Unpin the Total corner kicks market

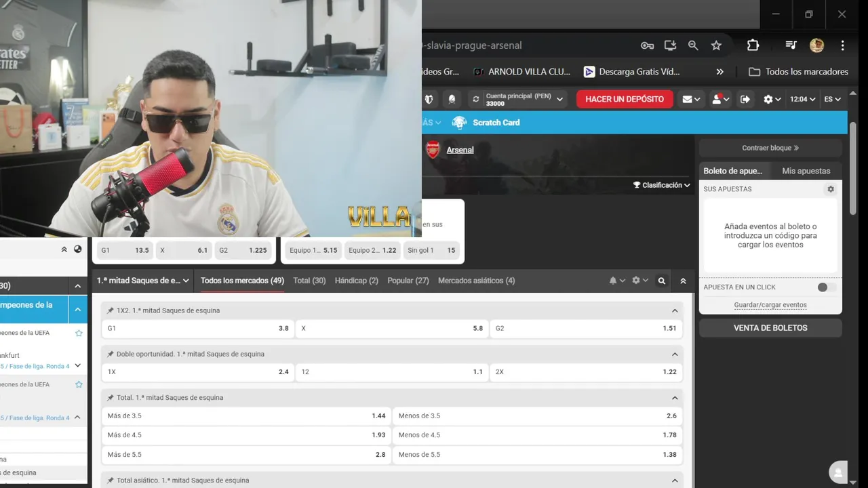[x=111, y=398]
